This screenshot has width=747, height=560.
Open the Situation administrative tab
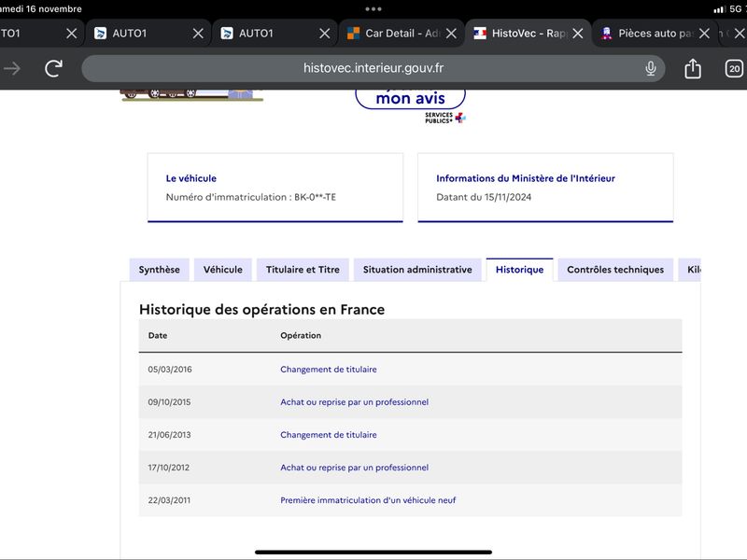coord(417,270)
